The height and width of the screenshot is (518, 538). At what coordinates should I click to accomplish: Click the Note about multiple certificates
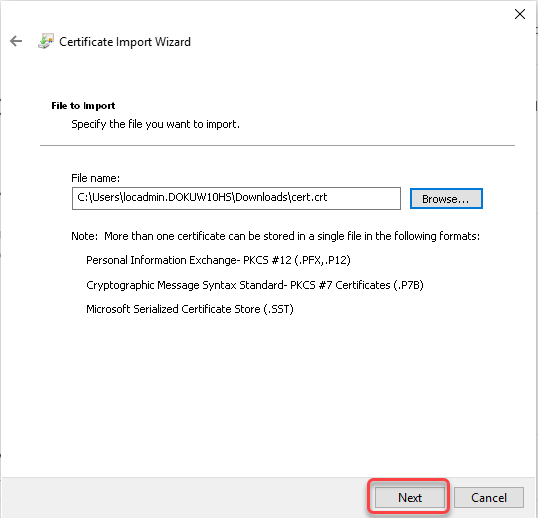pyautogui.click(x=275, y=236)
